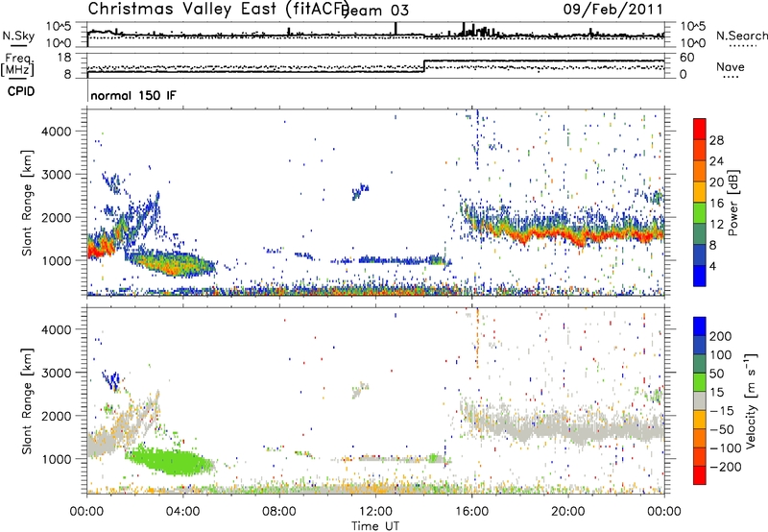
Task: Click the 'Slant Range [km]' label of the velocity panel
Action: tap(27, 400)
